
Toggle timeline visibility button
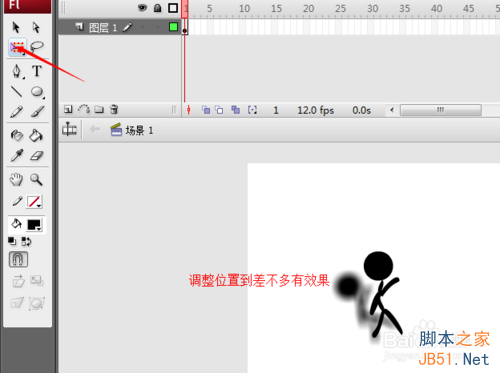click(x=69, y=129)
